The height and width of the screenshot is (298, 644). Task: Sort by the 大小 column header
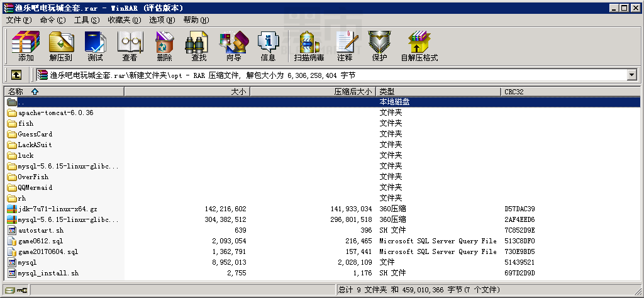tap(187, 92)
